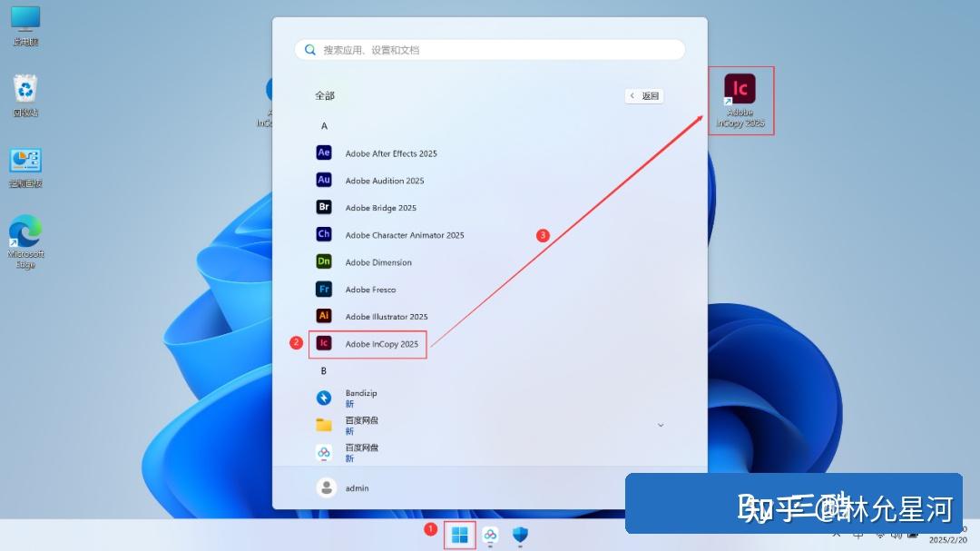Click the Windows Start button
This screenshot has height=551, width=980.
click(x=459, y=535)
